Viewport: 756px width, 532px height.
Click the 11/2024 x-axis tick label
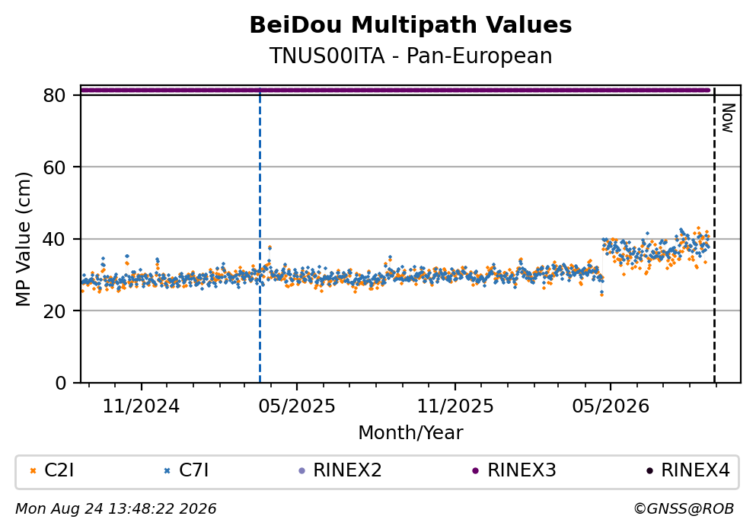click(x=141, y=406)
